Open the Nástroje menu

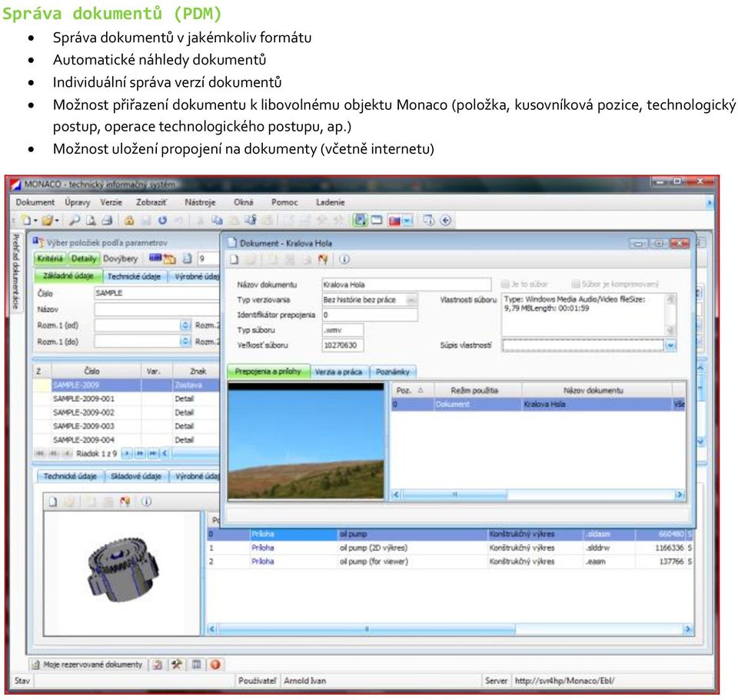200,202
